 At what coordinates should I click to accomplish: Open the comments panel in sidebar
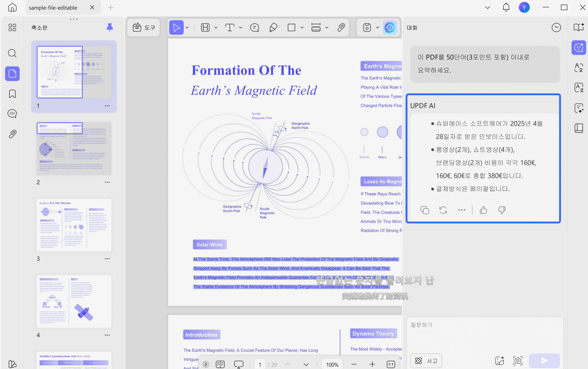coord(12,114)
